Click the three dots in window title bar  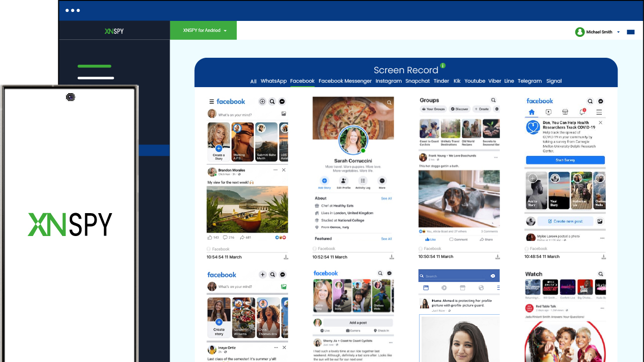pos(73,10)
